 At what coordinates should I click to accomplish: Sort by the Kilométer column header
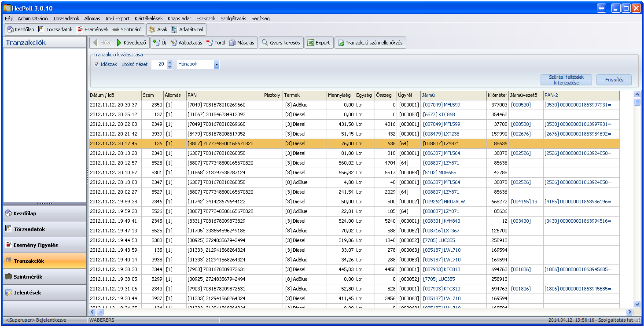coord(497,95)
